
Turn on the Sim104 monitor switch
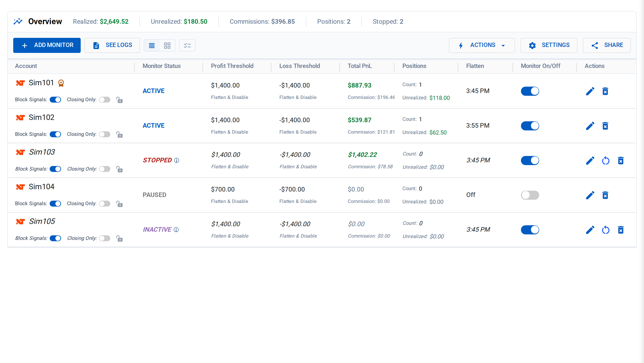(530, 195)
